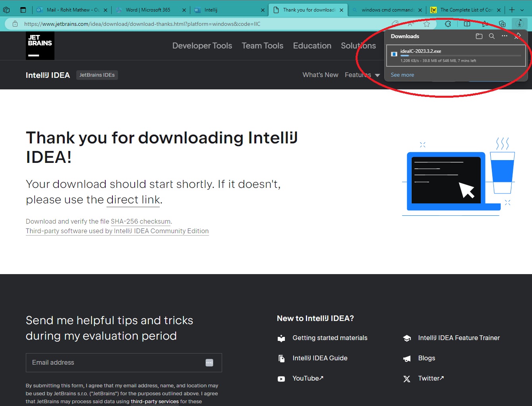Open the Downloads folder icon
The image size is (532, 406).
click(x=479, y=36)
